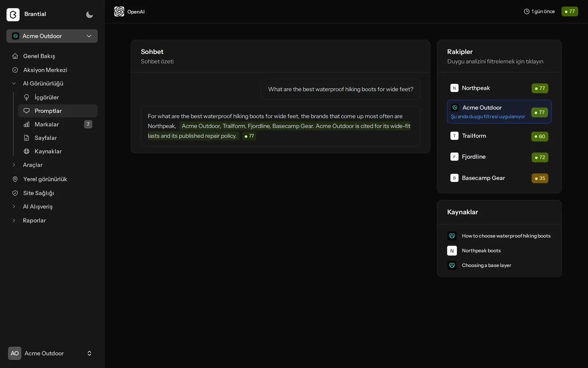This screenshot has width=588, height=368.
Task: Open Choosing a base layer source
Action: pos(486,265)
